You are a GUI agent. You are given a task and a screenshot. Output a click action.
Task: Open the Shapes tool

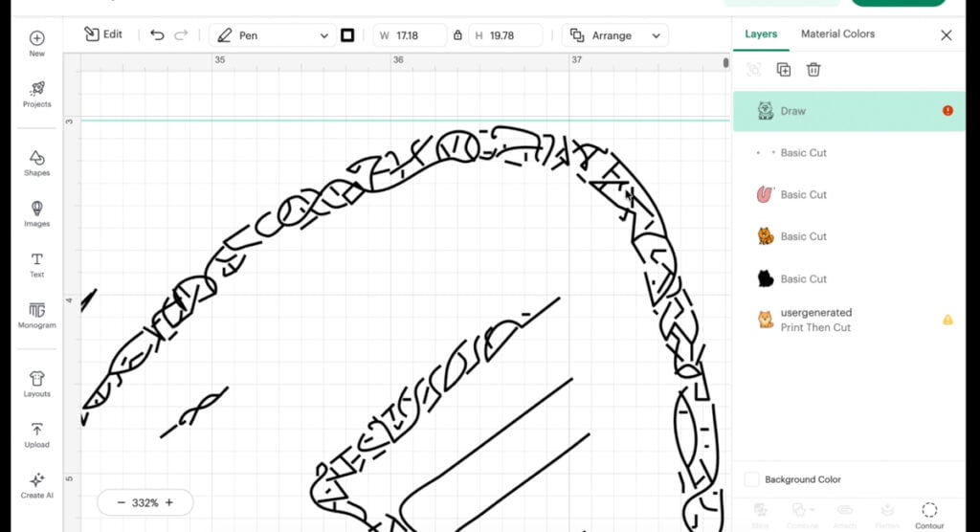(x=37, y=164)
